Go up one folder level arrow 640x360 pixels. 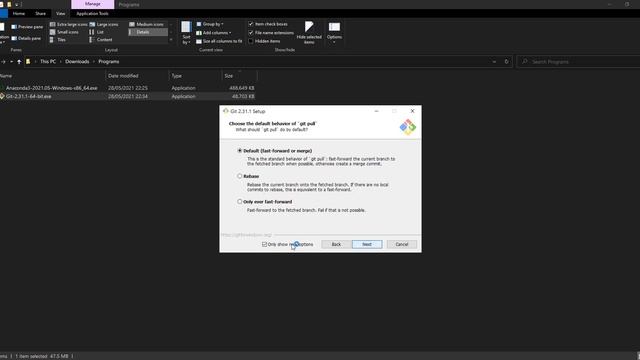19,62
